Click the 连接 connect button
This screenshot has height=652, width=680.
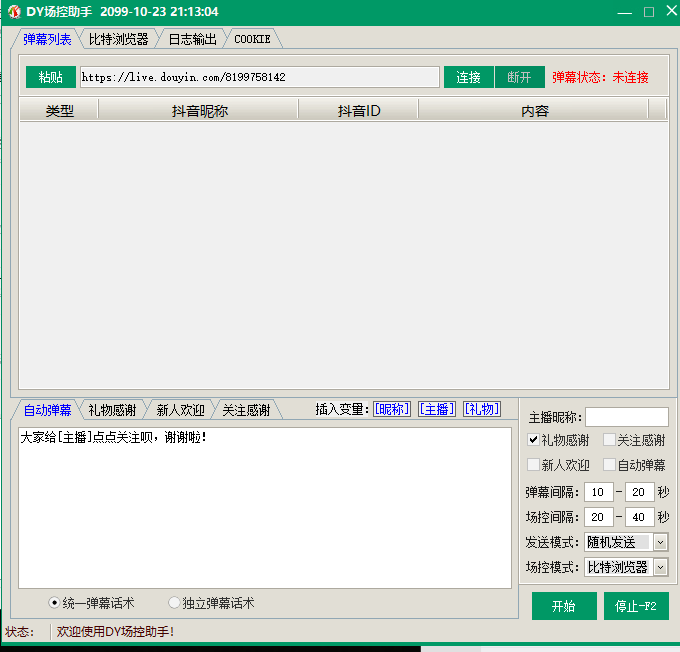coord(468,77)
